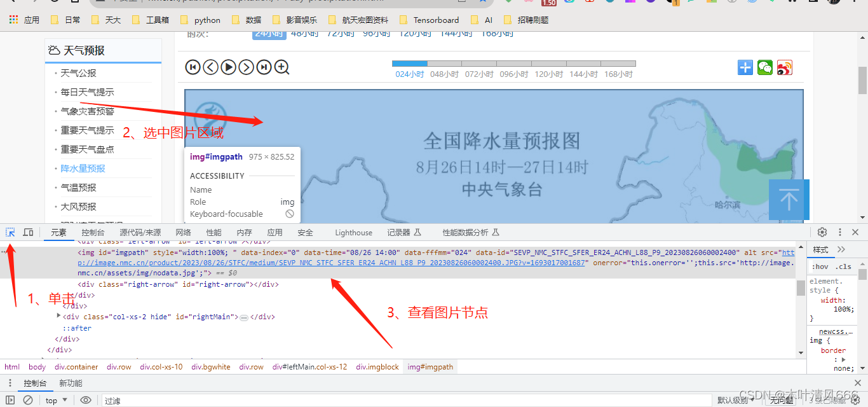Open the 默认级别 log level dropdown
868x407 pixels.
(x=736, y=400)
